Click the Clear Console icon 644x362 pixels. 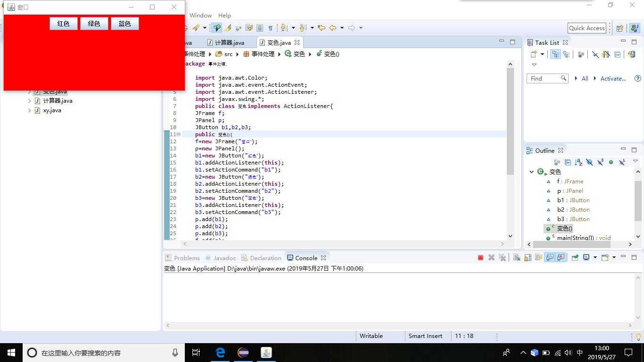pos(517,257)
